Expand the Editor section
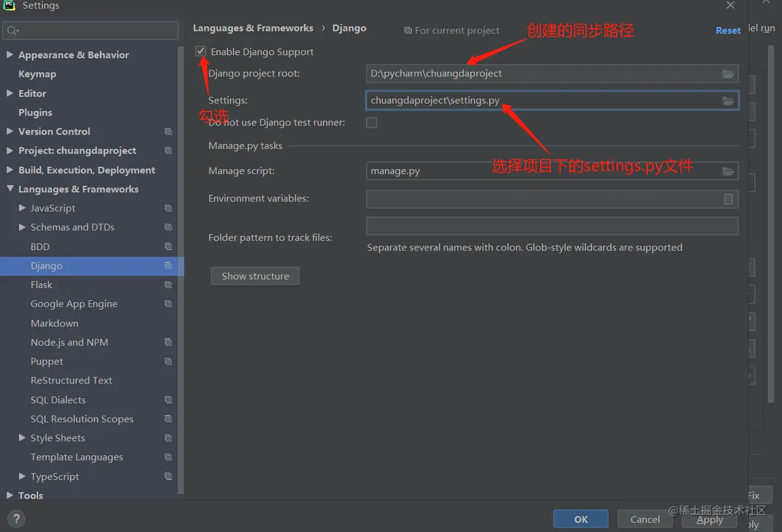The width and height of the screenshot is (782, 532). (10, 93)
